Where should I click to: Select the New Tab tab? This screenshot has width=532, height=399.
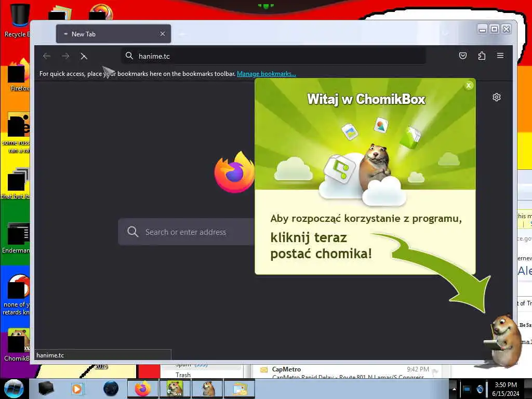click(x=113, y=34)
